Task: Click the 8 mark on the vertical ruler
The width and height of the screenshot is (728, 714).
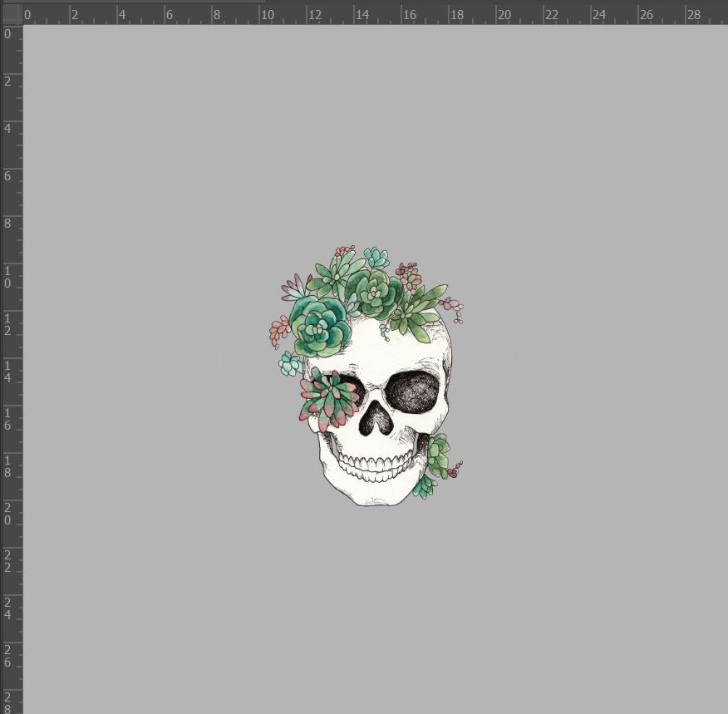Action: click(x=8, y=224)
